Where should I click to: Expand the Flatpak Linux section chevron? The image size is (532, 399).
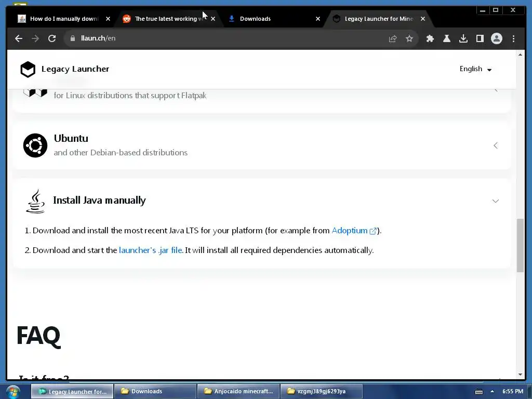495,90
